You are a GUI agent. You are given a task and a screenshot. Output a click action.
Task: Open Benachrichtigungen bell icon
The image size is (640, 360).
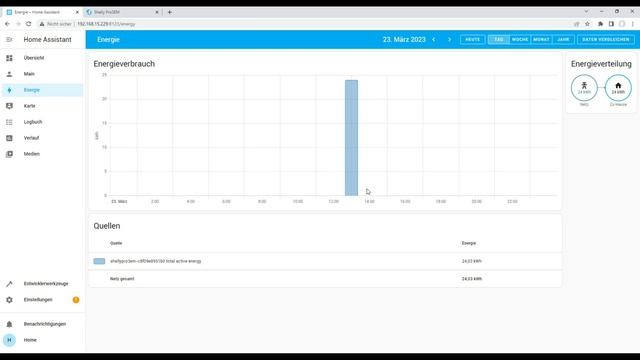(x=9, y=324)
